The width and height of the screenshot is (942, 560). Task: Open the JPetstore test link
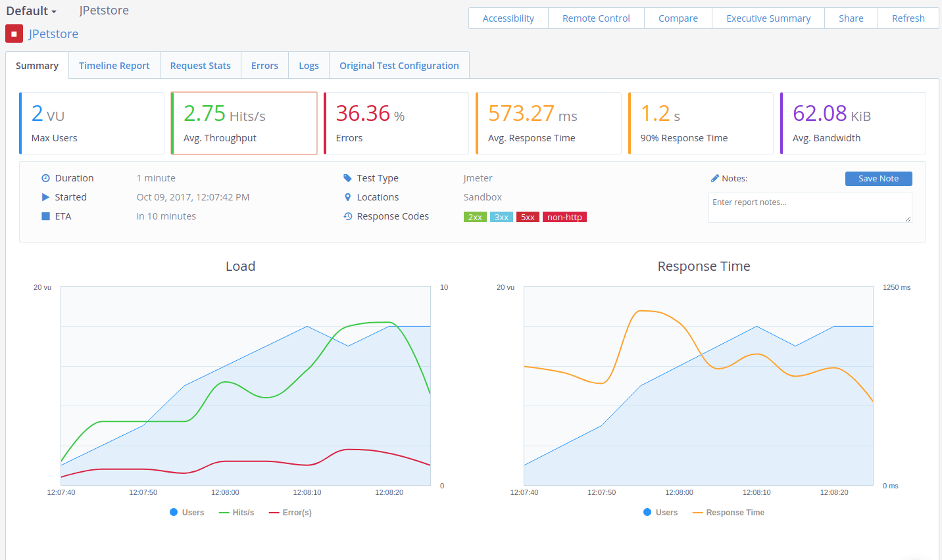pyautogui.click(x=53, y=34)
